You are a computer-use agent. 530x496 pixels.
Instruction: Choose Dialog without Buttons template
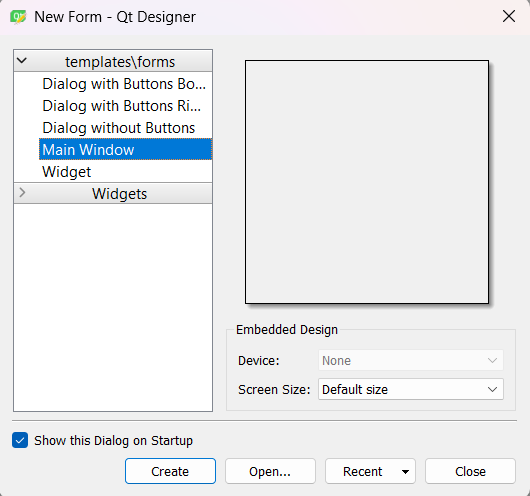pos(125,128)
